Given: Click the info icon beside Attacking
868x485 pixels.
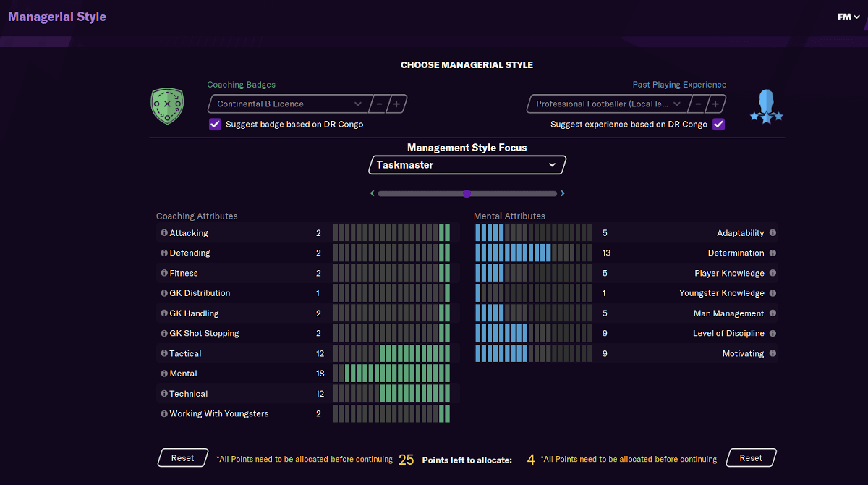Looking at the screenshot, I should pos(164,233).
